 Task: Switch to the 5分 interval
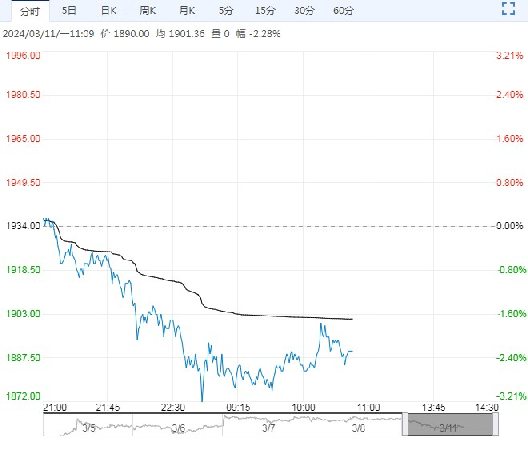point(226,11)
